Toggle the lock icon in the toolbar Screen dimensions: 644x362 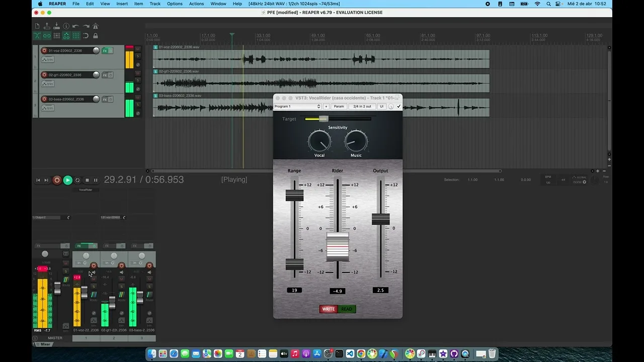point(96,36)
